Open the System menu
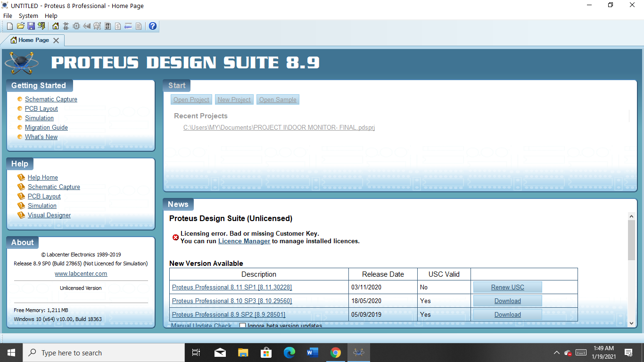The image size is (644, 362). click(x=28, y=16)
